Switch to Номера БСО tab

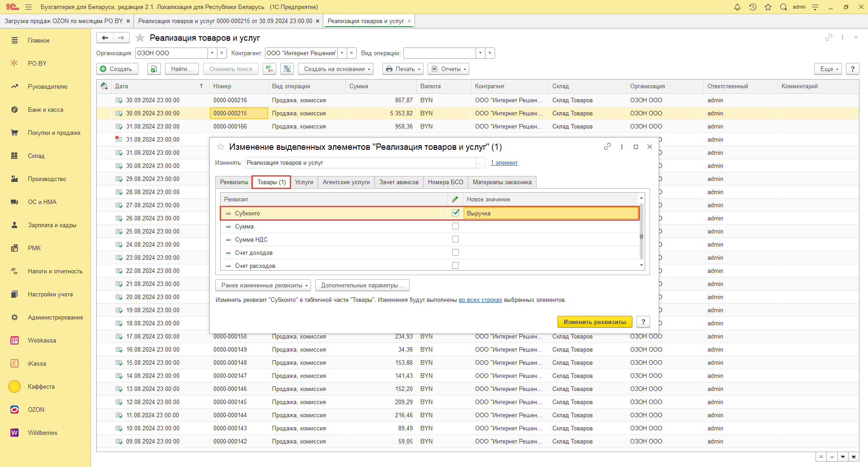click(x=446, y=182)
